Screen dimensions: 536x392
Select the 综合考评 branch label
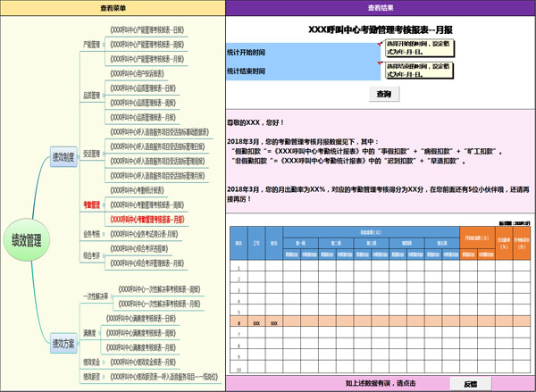coord(91,255)
